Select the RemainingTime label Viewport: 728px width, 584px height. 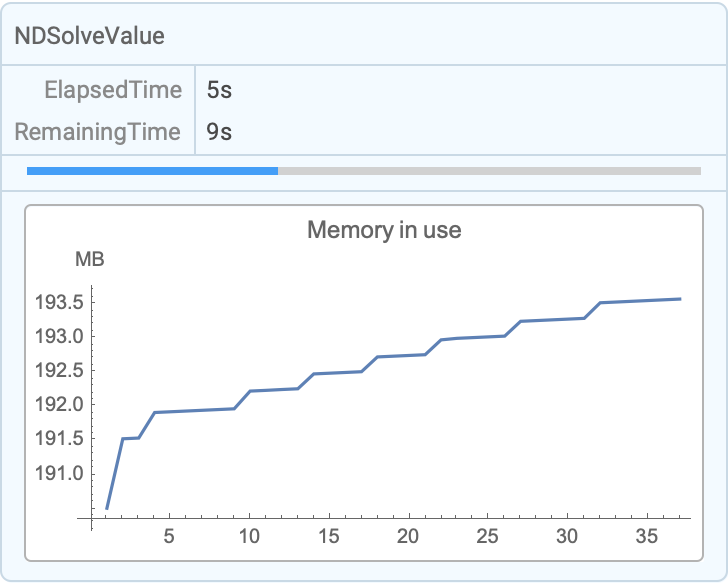(x=98, y=132)
